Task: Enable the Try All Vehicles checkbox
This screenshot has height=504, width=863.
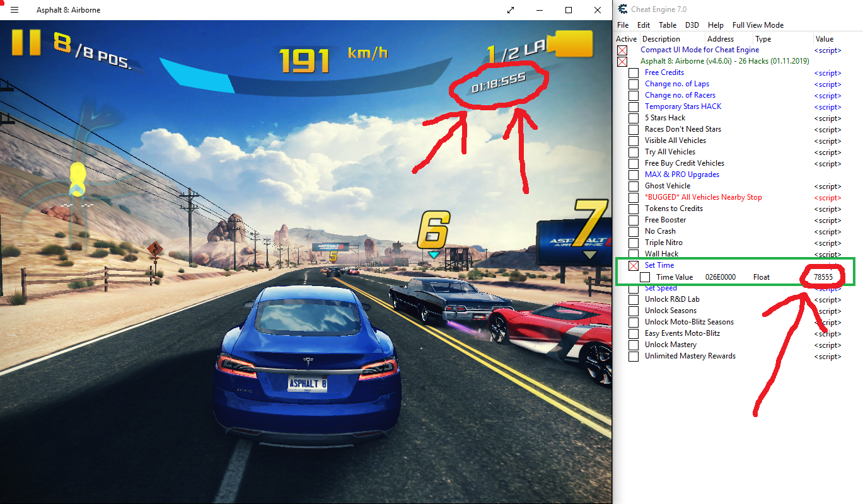Action: point(634,152)
